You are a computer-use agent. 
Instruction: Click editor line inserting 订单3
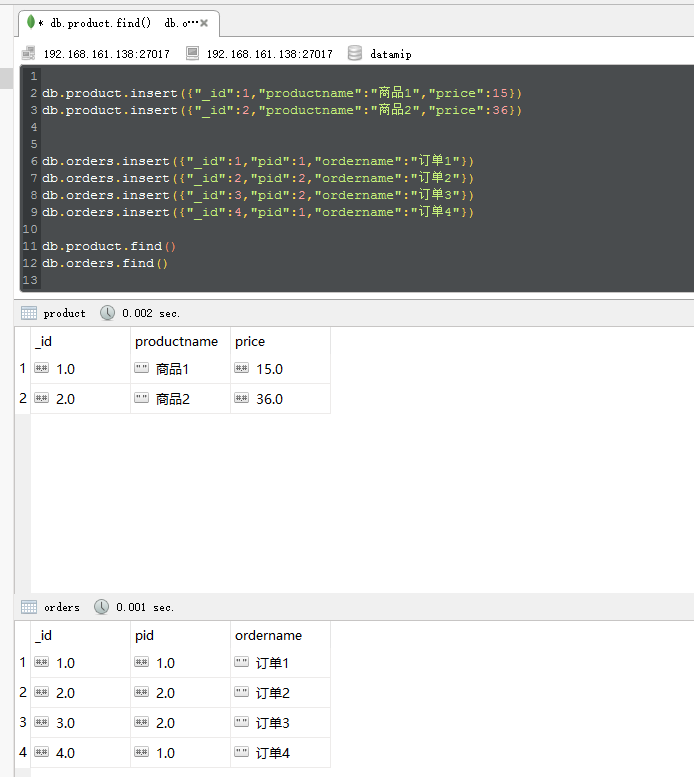258,195
